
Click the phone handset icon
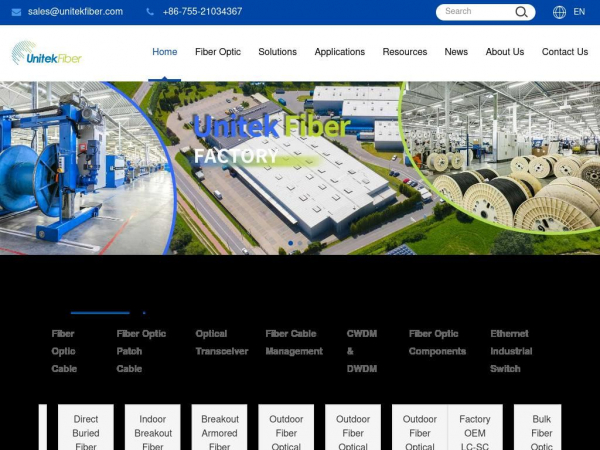150,12
